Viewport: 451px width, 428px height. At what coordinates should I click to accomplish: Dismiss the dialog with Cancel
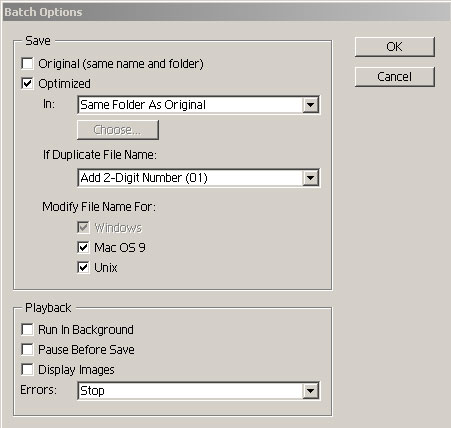395,77
